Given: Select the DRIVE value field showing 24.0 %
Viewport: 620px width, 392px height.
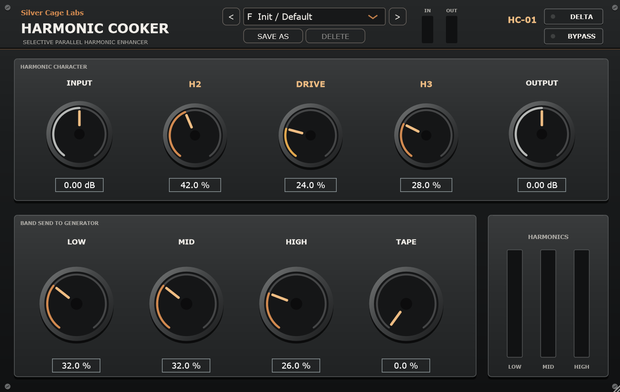Looking at the screenshot, I should click(x=310, y=185).
